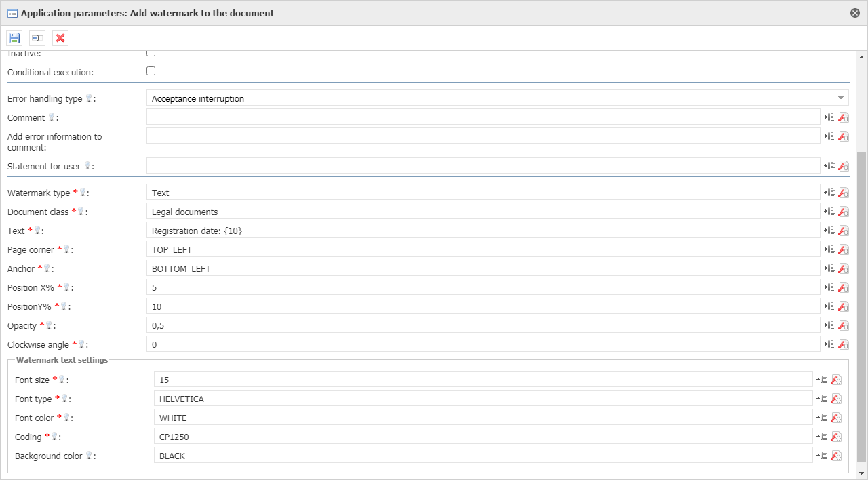
Task: Click the Anchor field showing BOTTOM_LEFT
Action: click(484, 268)
